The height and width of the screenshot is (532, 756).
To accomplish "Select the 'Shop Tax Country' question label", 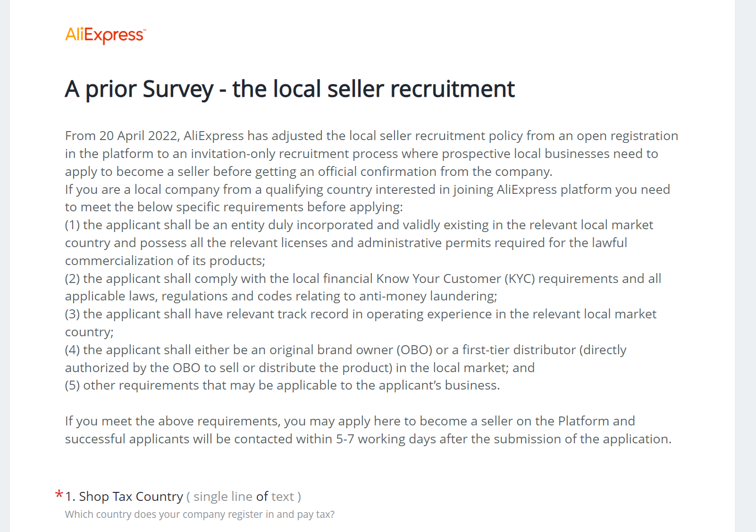I will [124, 497].
